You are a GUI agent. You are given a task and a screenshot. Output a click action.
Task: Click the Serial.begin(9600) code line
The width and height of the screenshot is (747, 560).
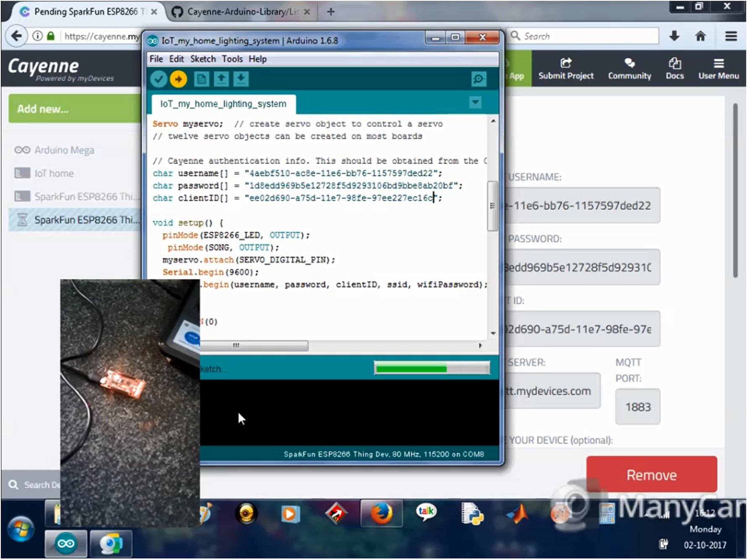pos(210,272)
